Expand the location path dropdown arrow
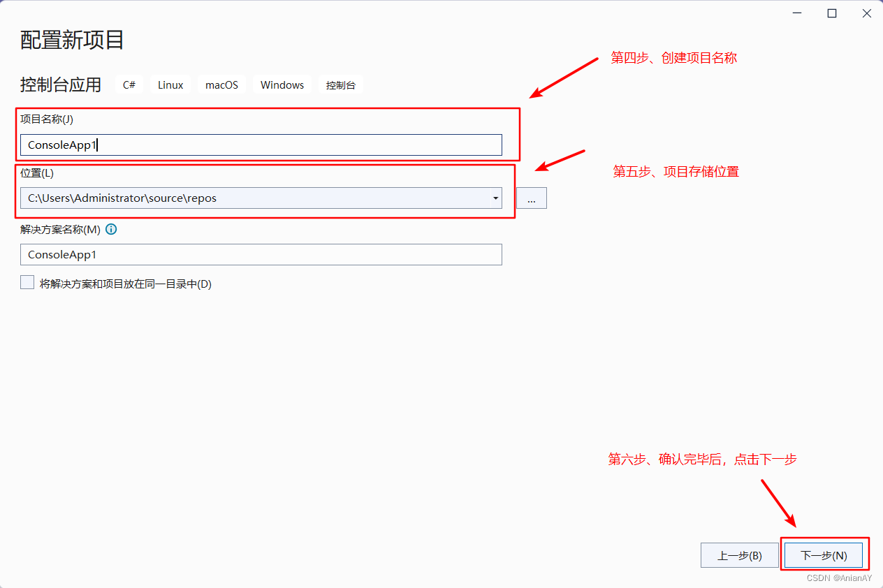This screenshot has height=588, width=883. tap(495, 198)
